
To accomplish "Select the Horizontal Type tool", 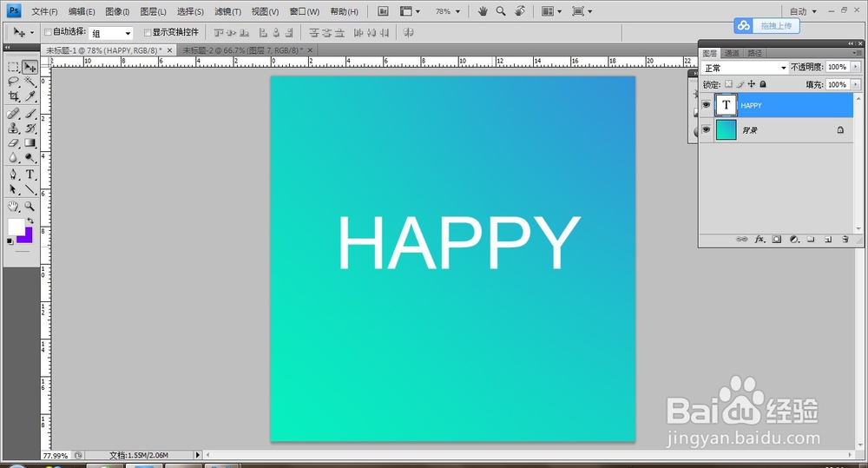I will click(x=30, y=175).
